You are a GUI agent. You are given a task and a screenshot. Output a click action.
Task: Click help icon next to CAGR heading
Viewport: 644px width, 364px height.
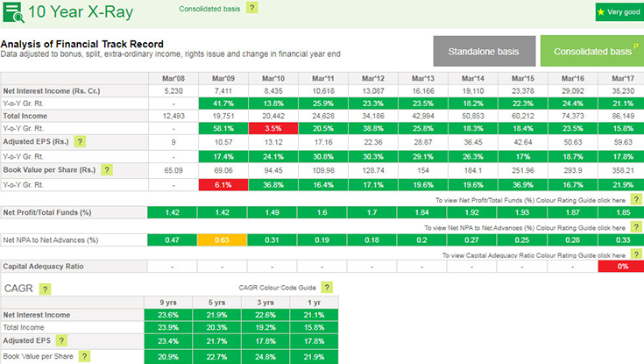[x=45, y=288]
